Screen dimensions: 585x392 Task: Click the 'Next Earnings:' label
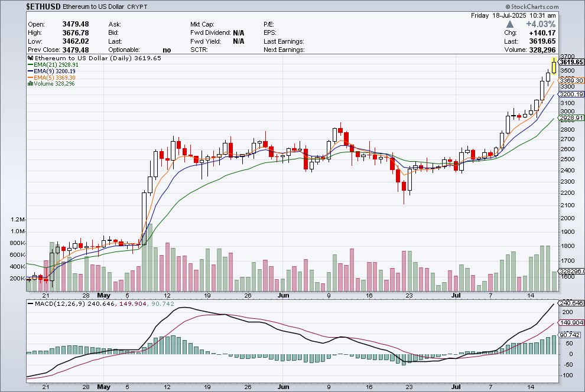click(x=284, y=50)
